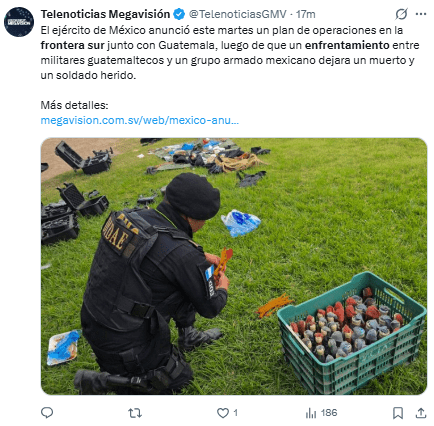434x426 pixels.
Task: Click the Grok slashed-circle icon
Action: (x=401, y=14)
